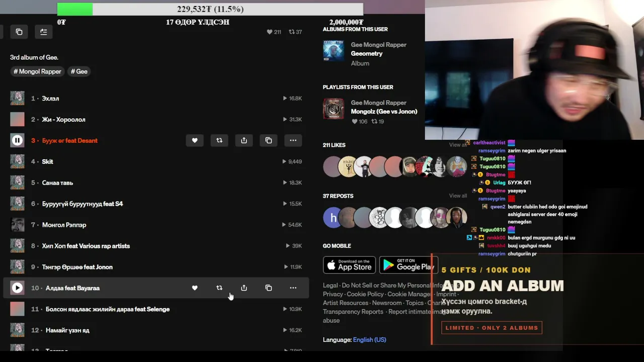Image resolution: width=644 pixels, height=362 pixels.
Task: Open the Newsroom footer link
Action: pyautogui.click(x=387, y=303)
